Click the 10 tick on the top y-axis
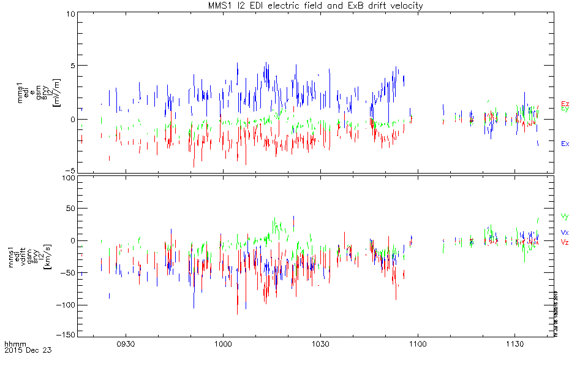 pyautogui.click(x=70, y=13)
